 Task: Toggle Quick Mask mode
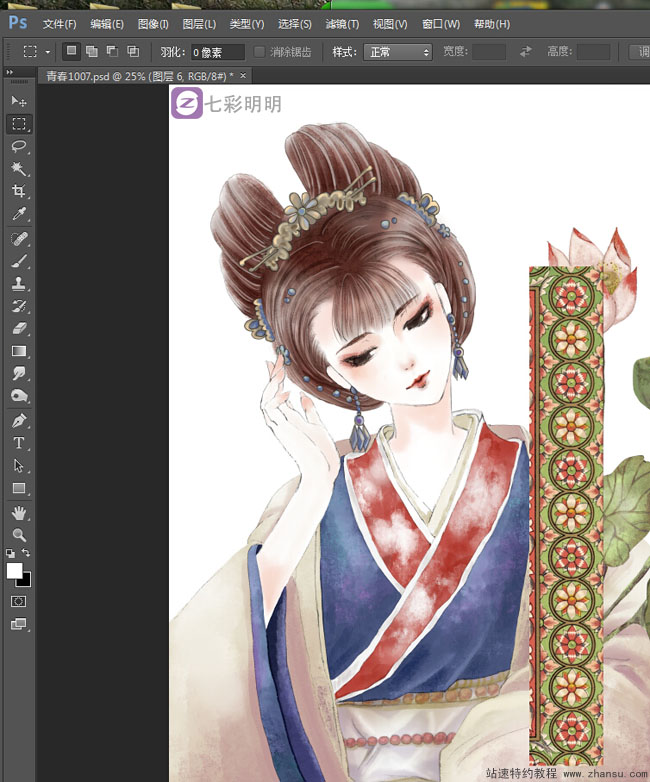[x=18, y=601]
